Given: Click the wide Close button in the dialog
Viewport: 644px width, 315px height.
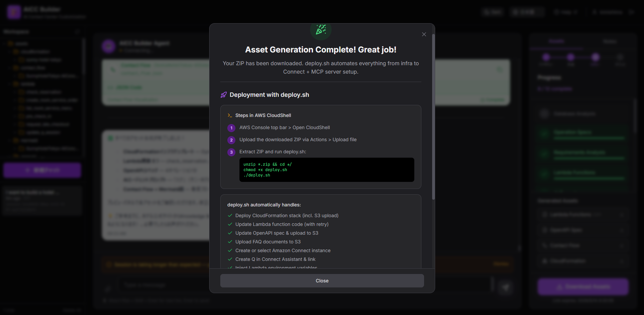Looking at the screenshot, I should [322, 281].
